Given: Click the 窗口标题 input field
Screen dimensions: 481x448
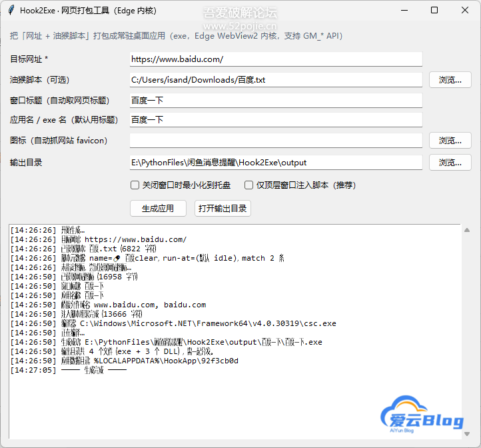Looking at the screenshot, I should [x=276, y=101].
